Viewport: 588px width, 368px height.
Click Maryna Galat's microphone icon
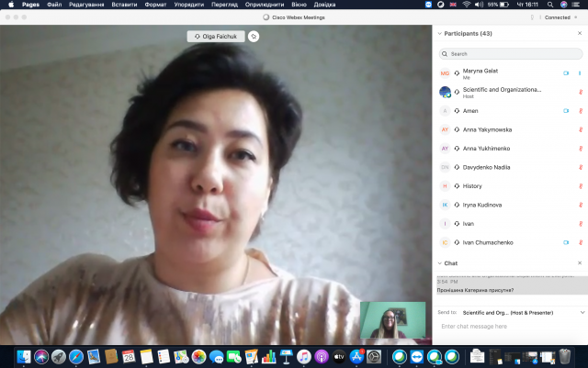(x=580, y=73)
